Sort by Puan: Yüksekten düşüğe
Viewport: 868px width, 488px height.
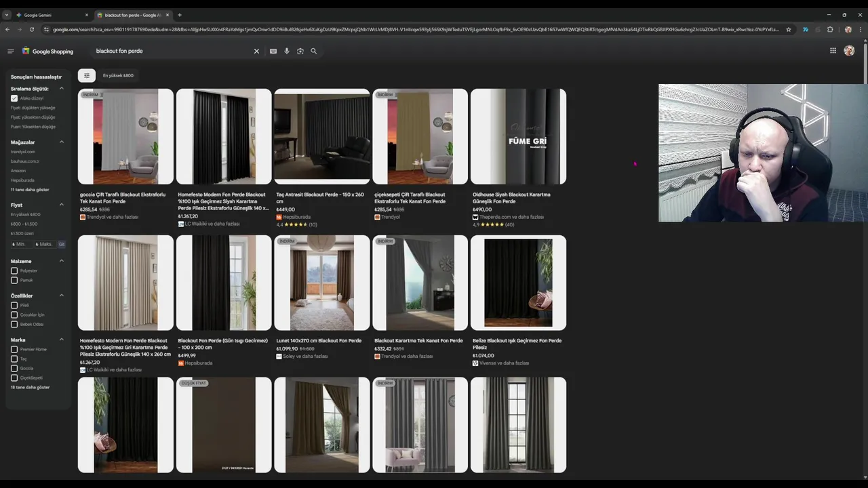coord(33,127)
